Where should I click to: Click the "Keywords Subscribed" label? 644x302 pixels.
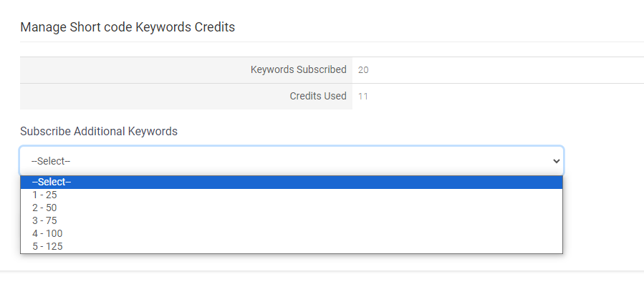(299, 69)
